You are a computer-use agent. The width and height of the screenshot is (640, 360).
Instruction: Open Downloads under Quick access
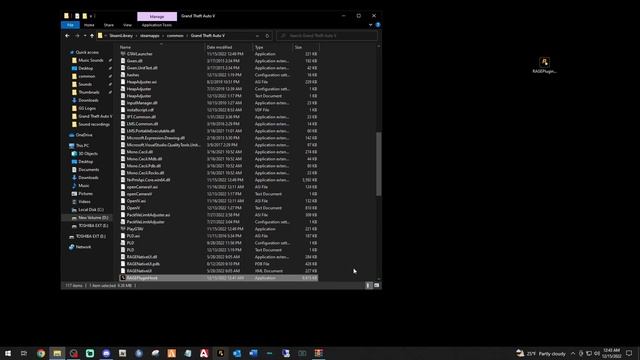pos(88,100)
